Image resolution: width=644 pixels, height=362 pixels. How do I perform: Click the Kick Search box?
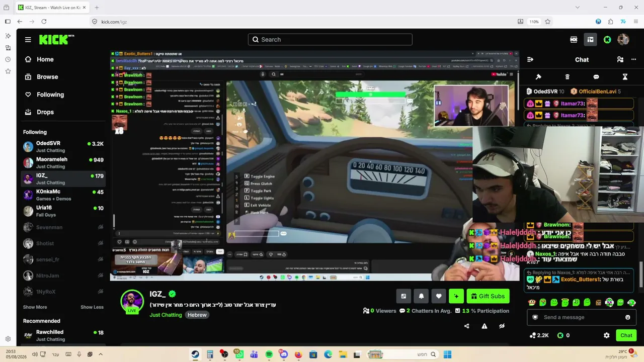pos(330,40)
